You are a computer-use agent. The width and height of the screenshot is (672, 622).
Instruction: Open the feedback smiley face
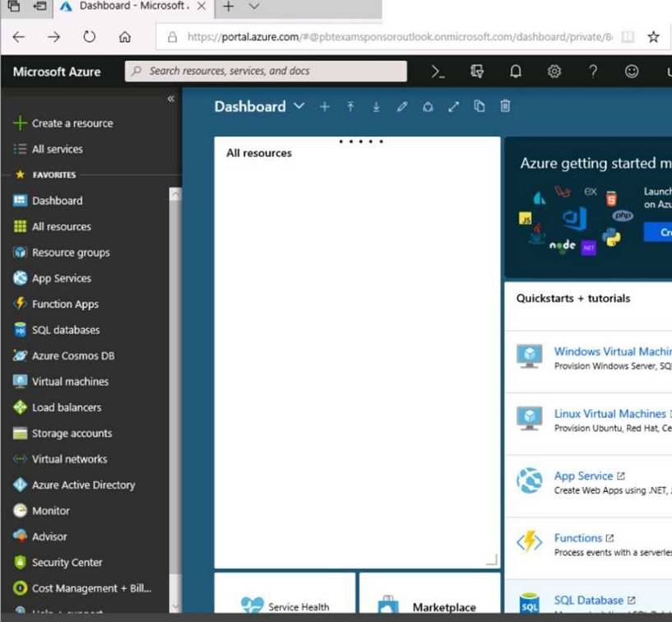(x=632, y=71)
